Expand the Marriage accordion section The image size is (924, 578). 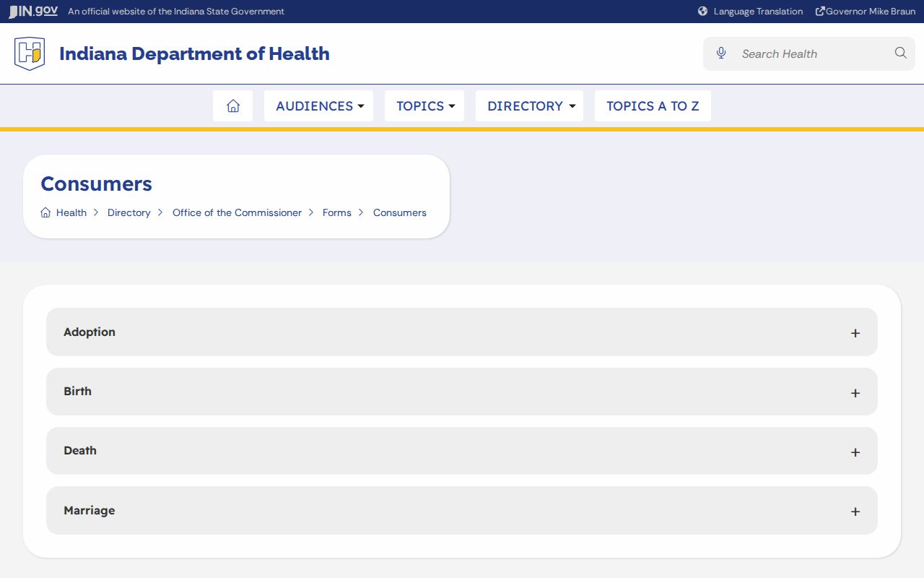pyautogui.click(x=462, y=511)
